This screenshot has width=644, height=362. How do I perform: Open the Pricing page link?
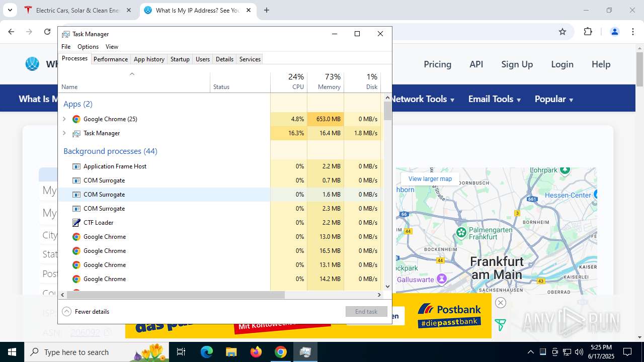pyautogui.click(x=438, y=64)
